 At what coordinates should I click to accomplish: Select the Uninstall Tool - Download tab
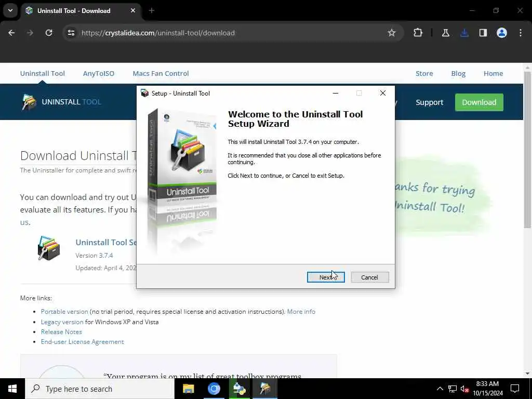81,10
